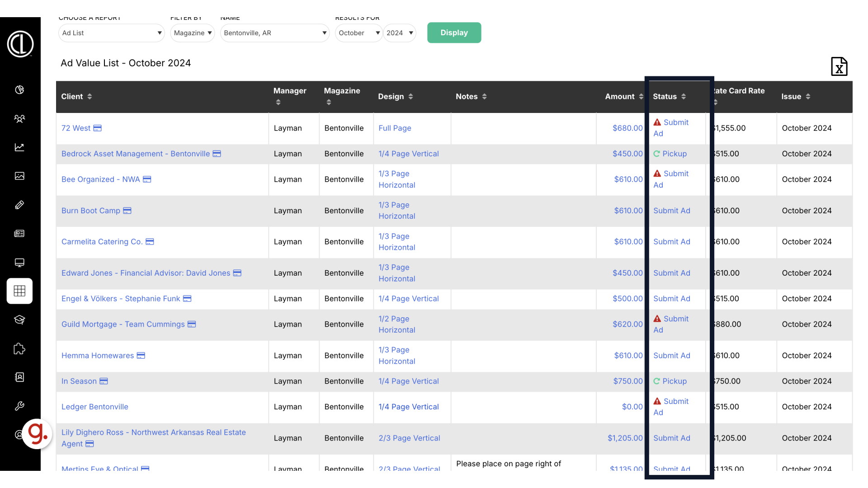
Task: Click the green Display button
Action: click(454, 33)
